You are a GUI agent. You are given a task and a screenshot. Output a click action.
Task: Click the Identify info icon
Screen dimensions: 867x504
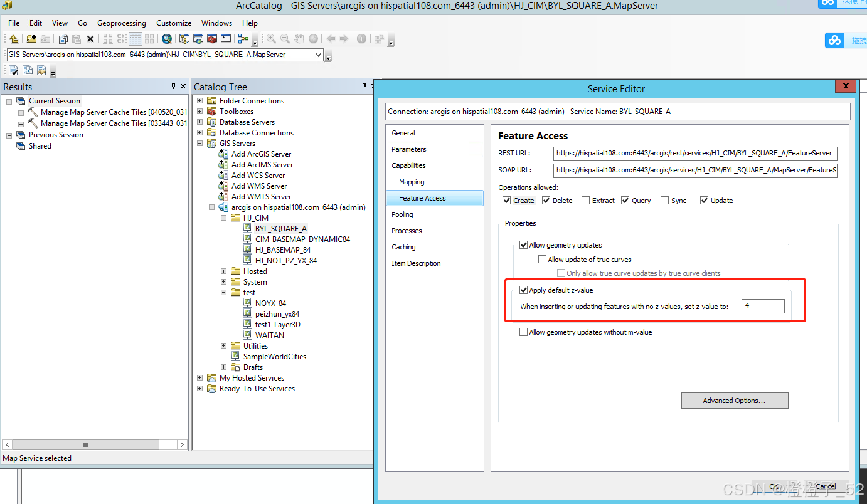pyautogui.click(x=361, y=39)
